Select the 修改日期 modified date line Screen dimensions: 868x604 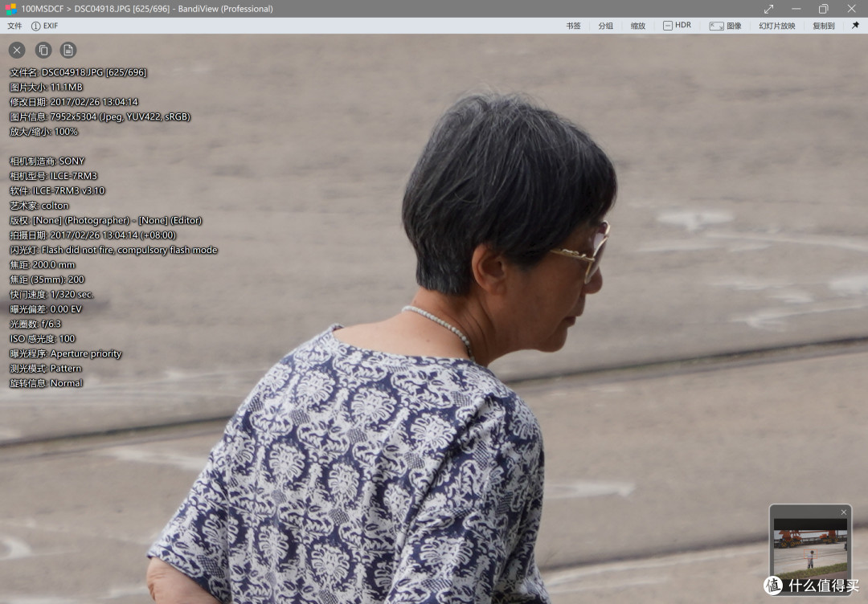click(74, 102)
